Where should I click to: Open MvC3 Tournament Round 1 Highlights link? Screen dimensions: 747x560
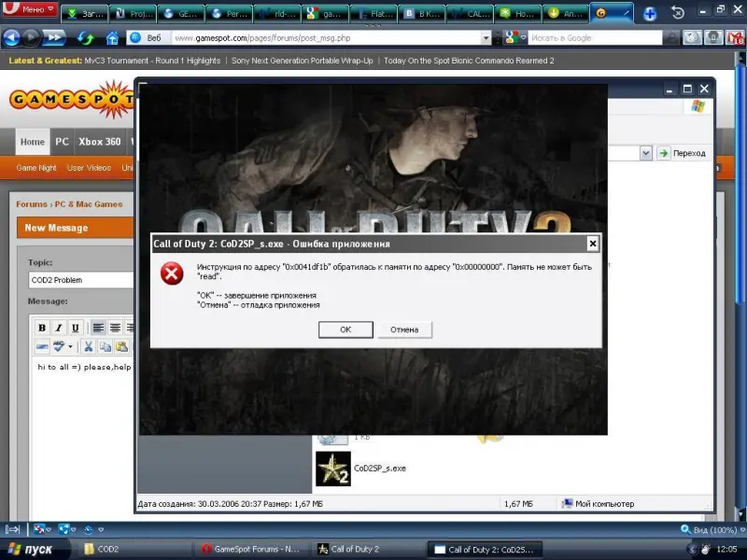152,61
